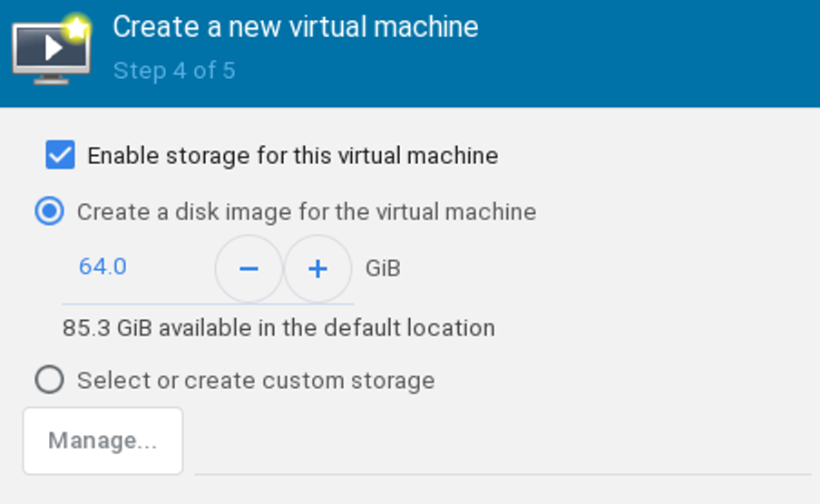Choose the Select or create custom storage radio
The image size is (820, 504).
click(50, 380)
